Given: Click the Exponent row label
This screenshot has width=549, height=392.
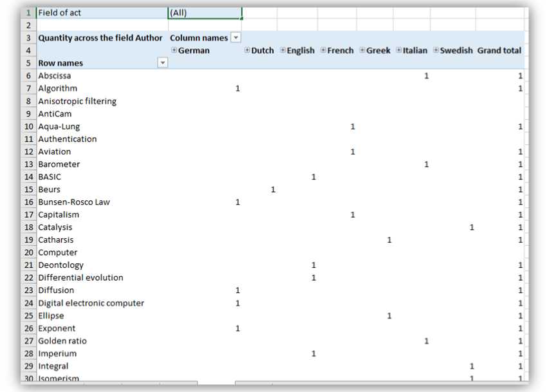Looking at the screenshot, I should [x=57, y=328].
